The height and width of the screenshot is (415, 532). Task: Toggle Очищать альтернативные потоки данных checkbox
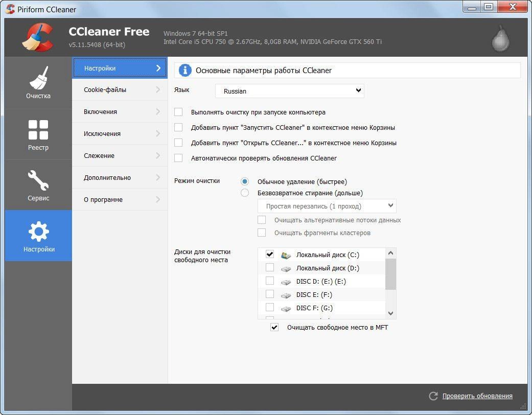coord(262,220)
